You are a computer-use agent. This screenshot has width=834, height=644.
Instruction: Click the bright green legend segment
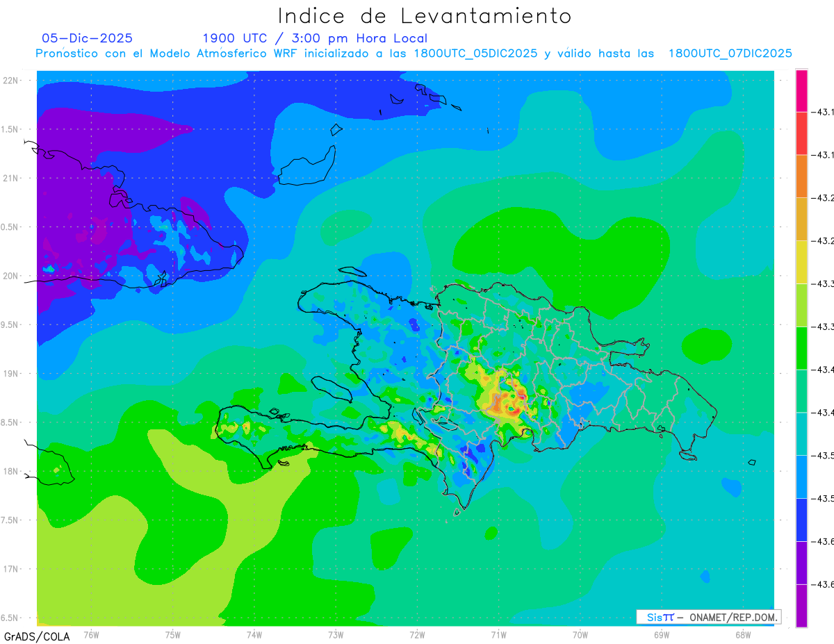[x=801, y=348]
